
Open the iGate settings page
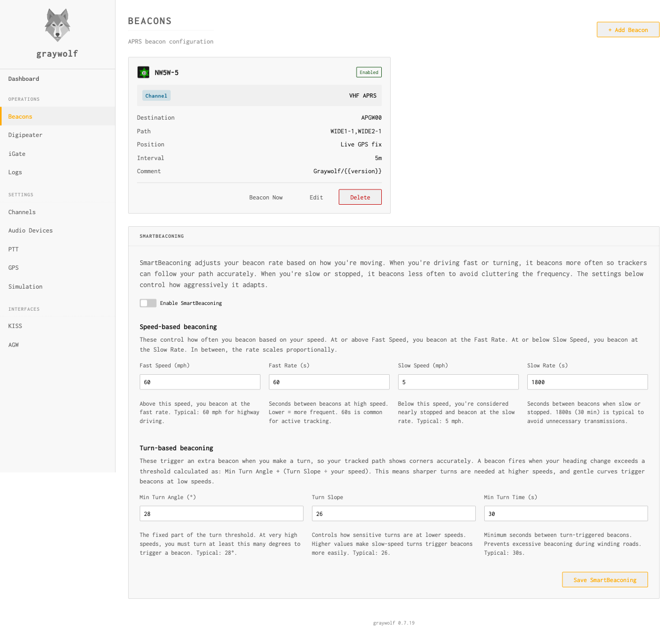[17, 154]
